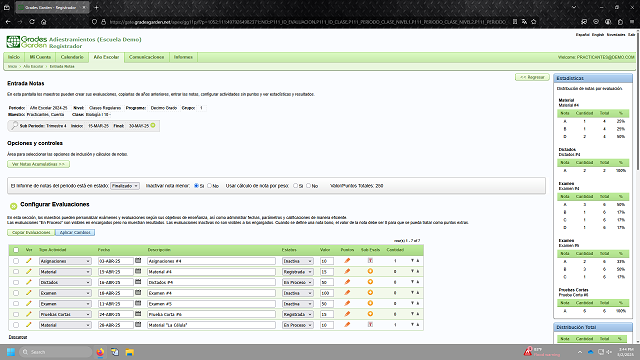This screenshot has width=640, height=360.
Task: Open Estatus dropdown for Material "La Célula" row
Action: [x=298, y=325]
